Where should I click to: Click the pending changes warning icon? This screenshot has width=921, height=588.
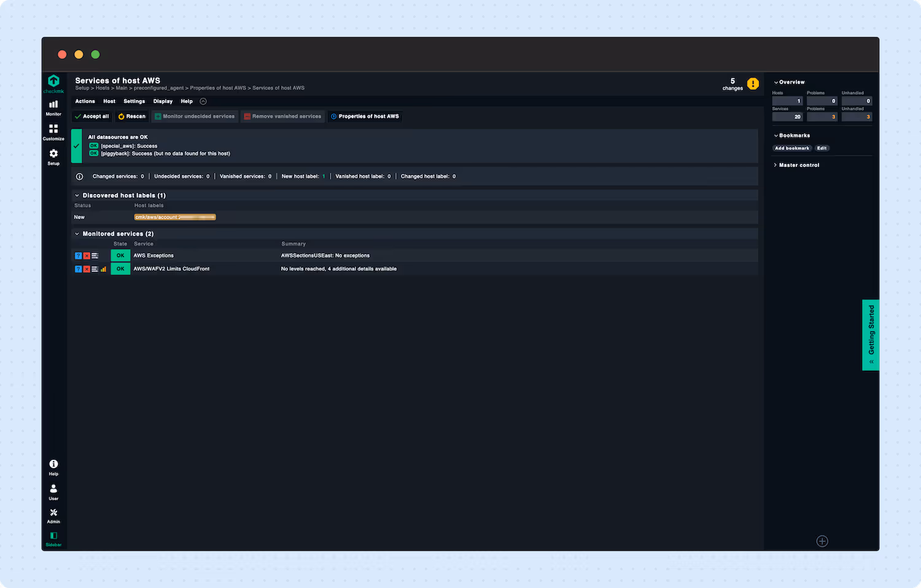pos(753,83)
